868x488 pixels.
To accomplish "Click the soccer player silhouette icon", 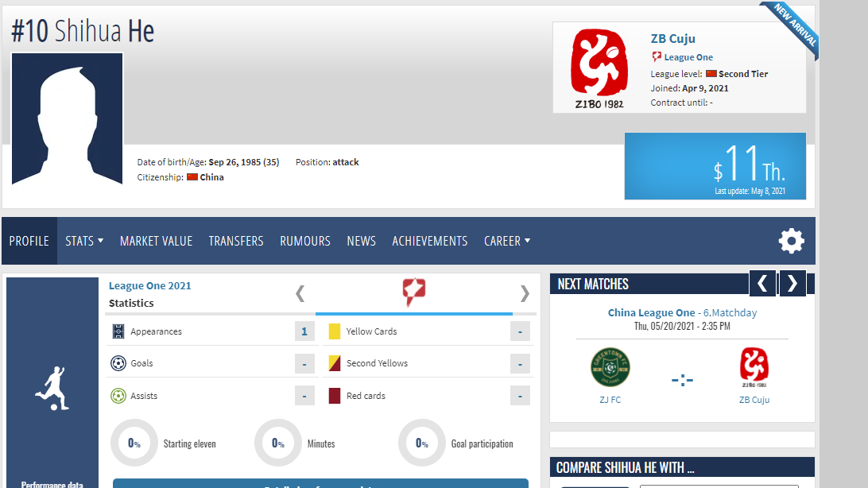I will point(52,389).
